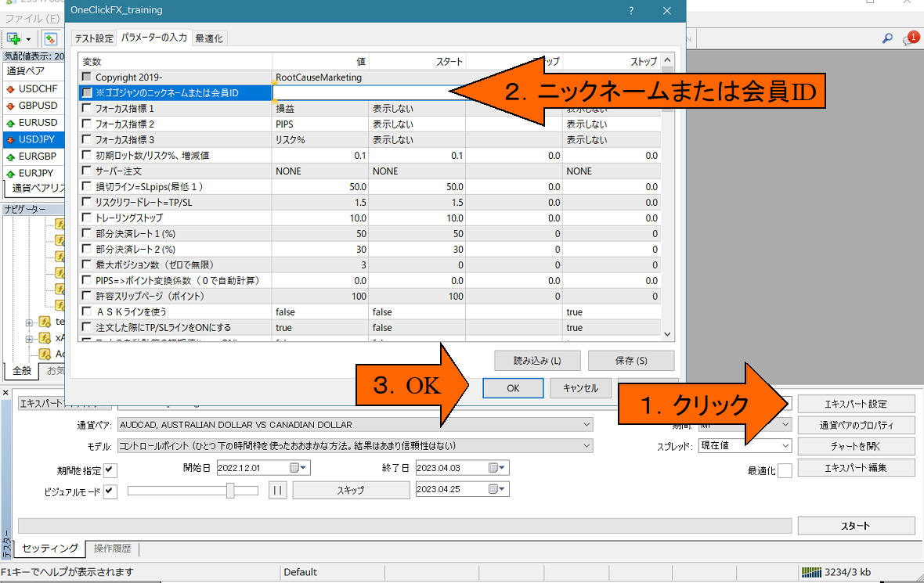Confirm with the OK button
The height and width of the screenshot is (583, 924).
pyautogui.click(x=513, y=388)
